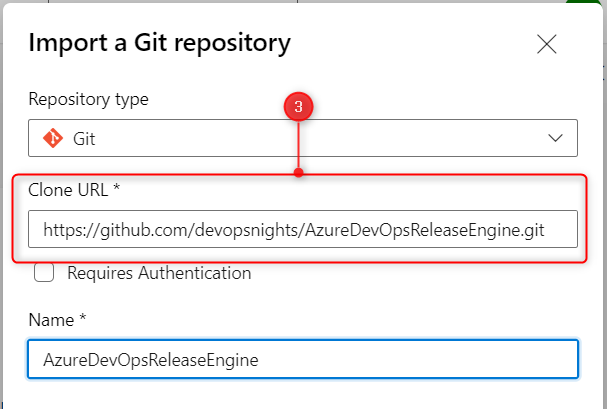Toggle the Requires Authentication checkbox
The width and height of the screenshot is (607, 409).
point(44,273)
